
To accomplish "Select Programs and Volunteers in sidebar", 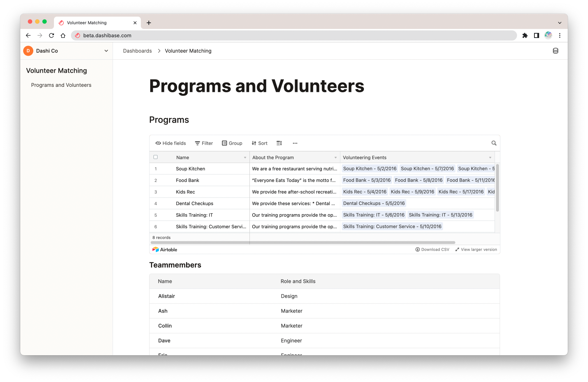I will click(61, 85).
